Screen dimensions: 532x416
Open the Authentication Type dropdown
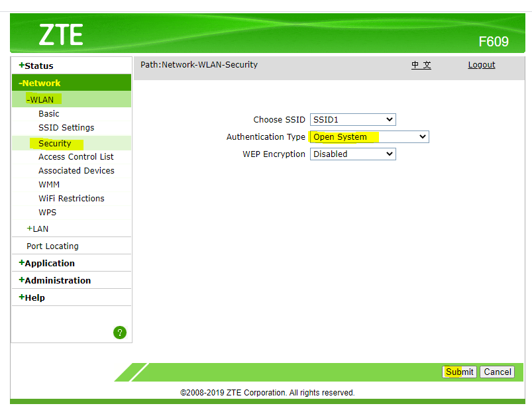point(370,136)
